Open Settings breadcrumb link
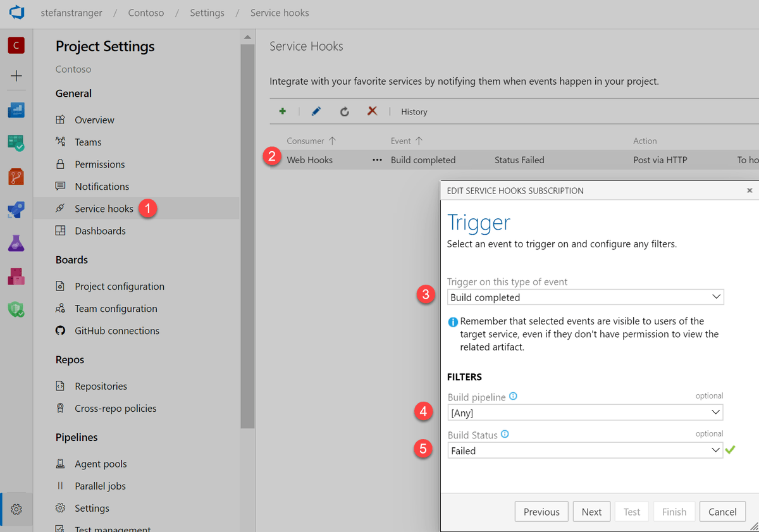Screen dimensions: 759x532 point(207,13)
